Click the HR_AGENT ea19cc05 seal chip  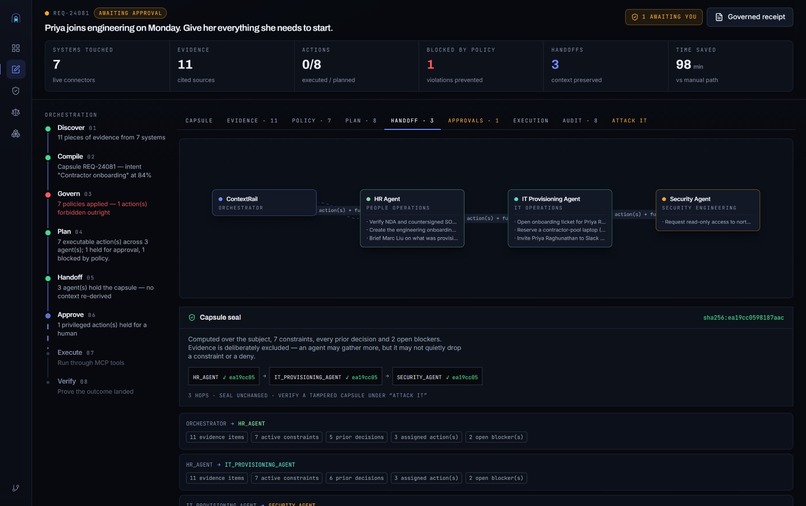coord(224,377)
